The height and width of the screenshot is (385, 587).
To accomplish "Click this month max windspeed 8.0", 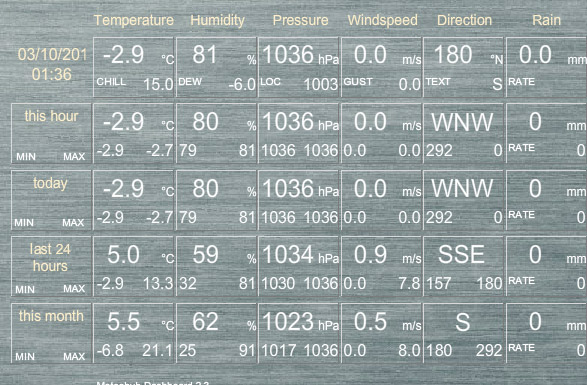I will point(410,351).
